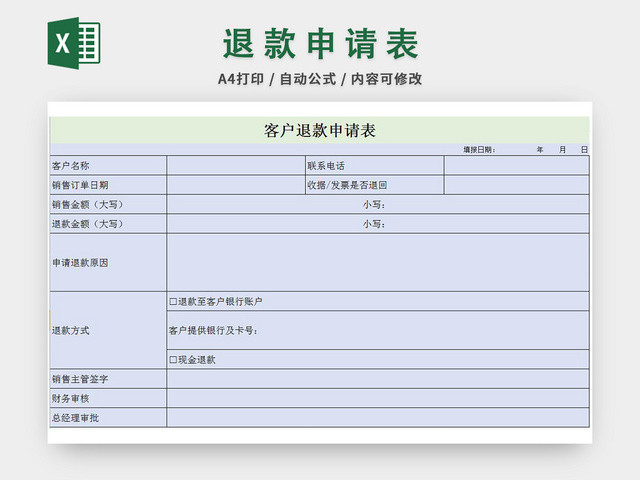Viewport: 640px width, 480px height.
Task: Click the 年 date label
Action: [x=540, y=150]
